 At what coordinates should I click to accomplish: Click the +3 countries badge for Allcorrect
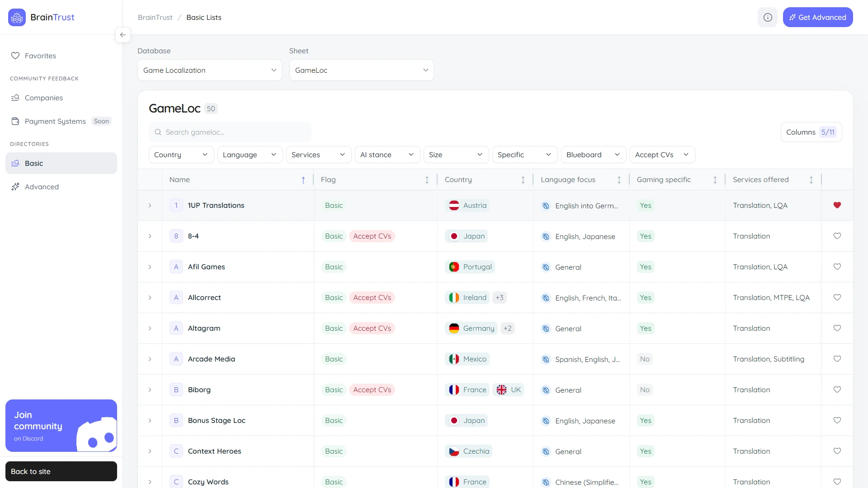click(500, 297)
